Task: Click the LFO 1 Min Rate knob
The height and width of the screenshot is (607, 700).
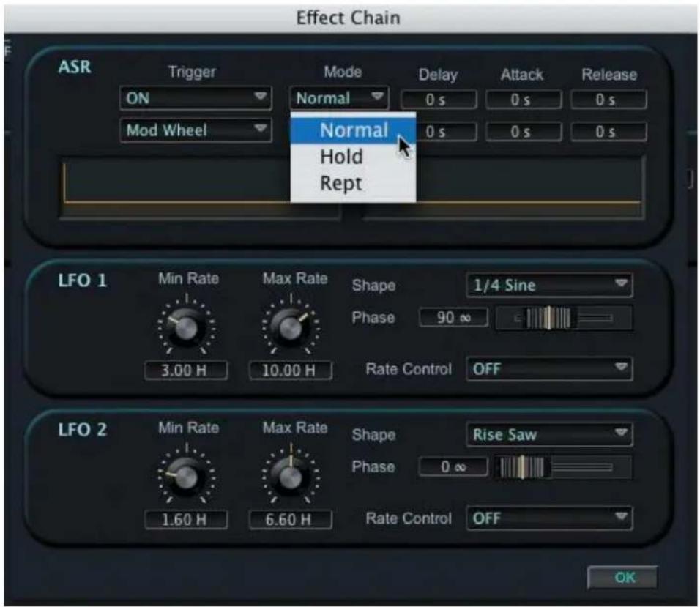Action: (x=186, y=327)
